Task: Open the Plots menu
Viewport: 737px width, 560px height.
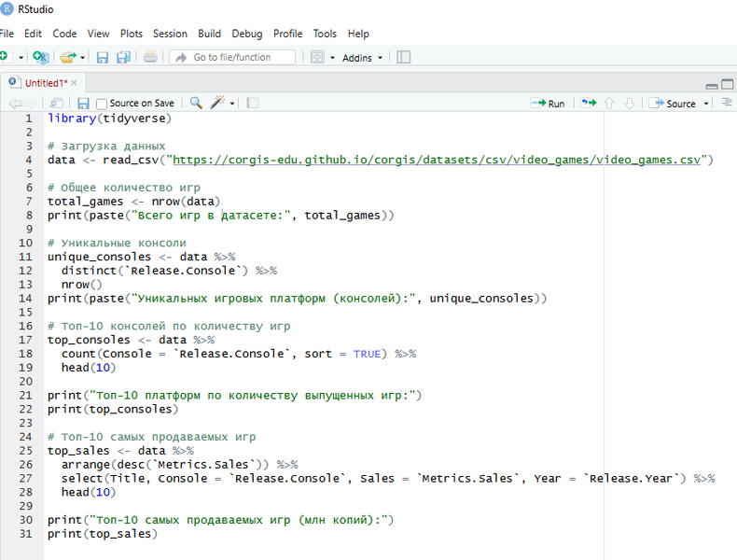Action: (132, 34)
